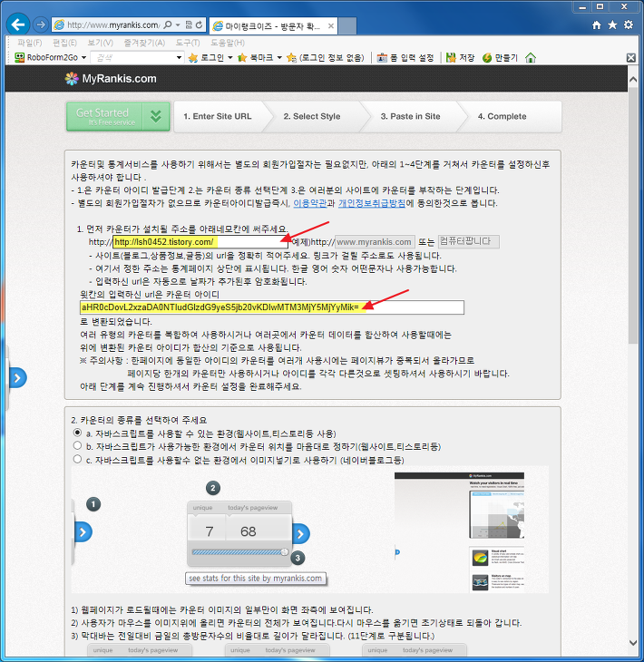This screenshot has height=662, width=644.
Task: Expand the Get Started double chevron
Action: 156,116
